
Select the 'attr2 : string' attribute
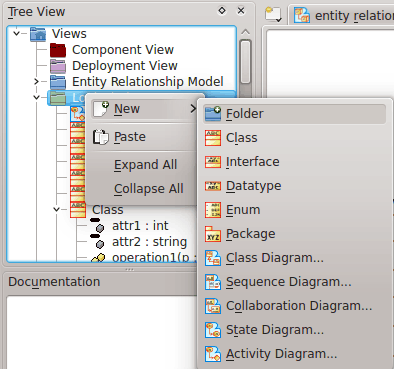[x=149, y=242]
